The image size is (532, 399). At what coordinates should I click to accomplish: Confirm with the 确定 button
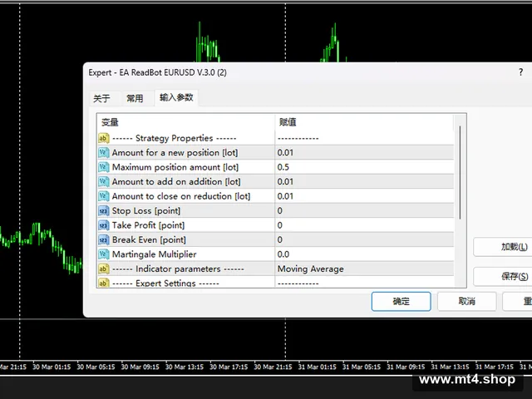[401, 301]
